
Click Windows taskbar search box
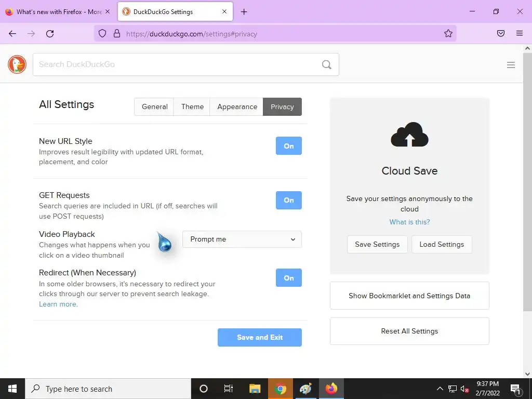pyautogui.click(x=108, y=389)
